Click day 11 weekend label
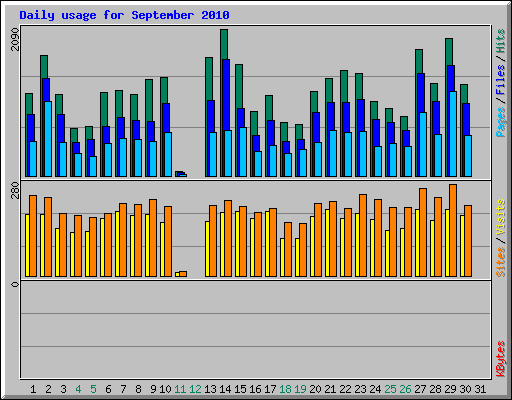This screenshot has width=512, height=400. [x=180, y=389]
